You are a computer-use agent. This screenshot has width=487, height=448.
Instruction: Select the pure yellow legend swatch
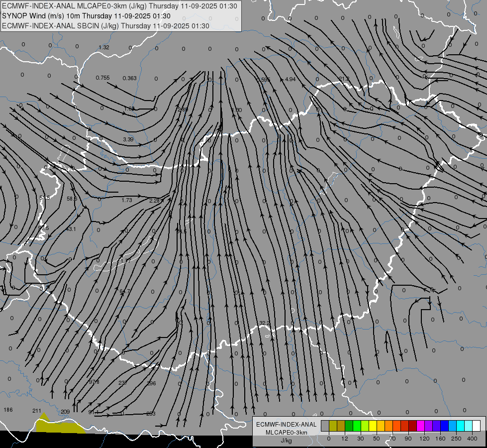tap(373, 426)
